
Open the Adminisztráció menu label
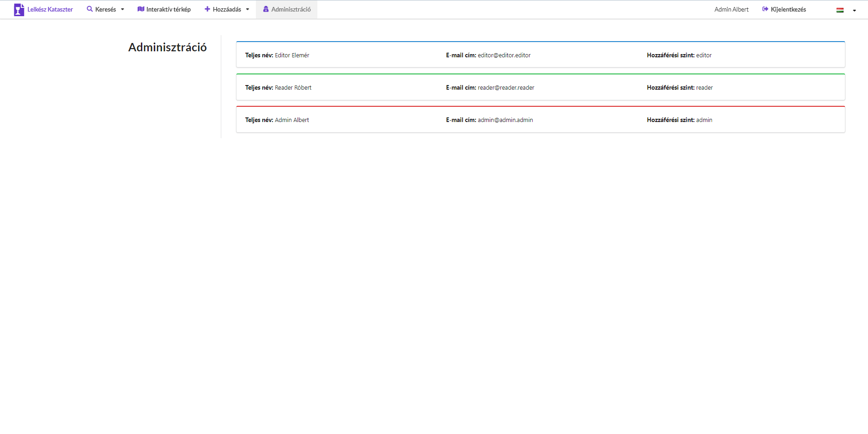click(x=291, y=10)
